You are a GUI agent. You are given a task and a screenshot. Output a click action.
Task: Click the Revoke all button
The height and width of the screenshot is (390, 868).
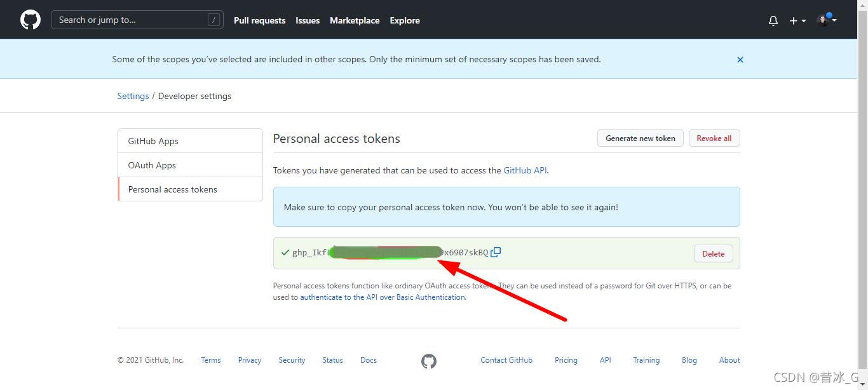[714, 138]
